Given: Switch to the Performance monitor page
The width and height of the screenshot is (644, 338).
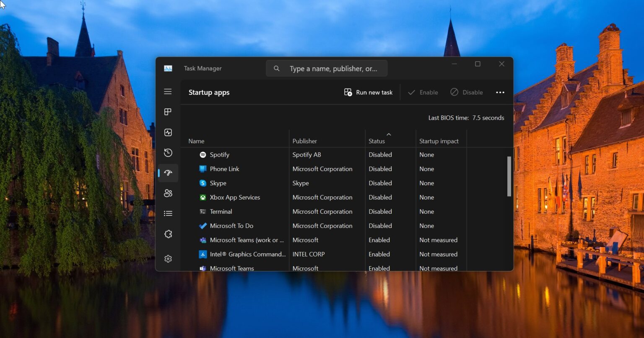Looking at the screenshot, I should coord(168,132).
